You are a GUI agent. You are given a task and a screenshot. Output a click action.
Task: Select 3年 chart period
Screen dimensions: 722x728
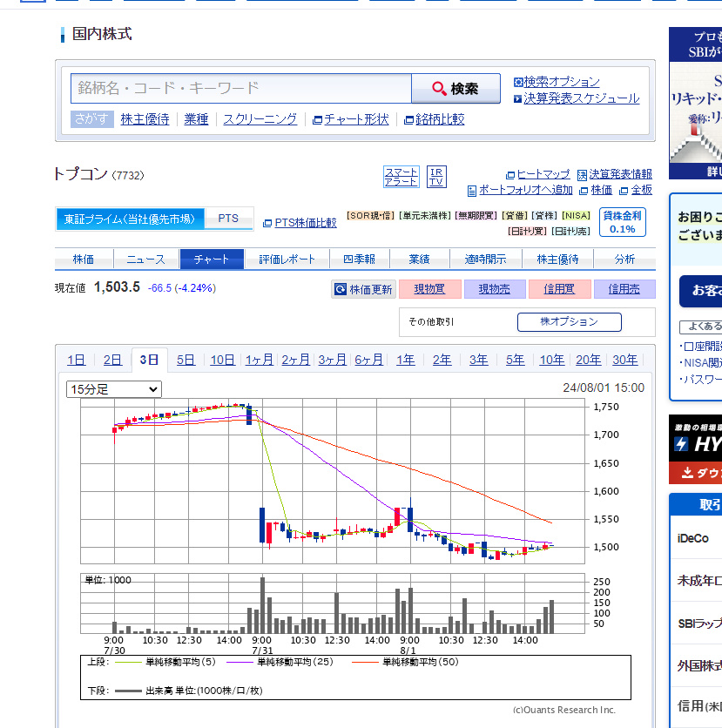tap(479, 360)
